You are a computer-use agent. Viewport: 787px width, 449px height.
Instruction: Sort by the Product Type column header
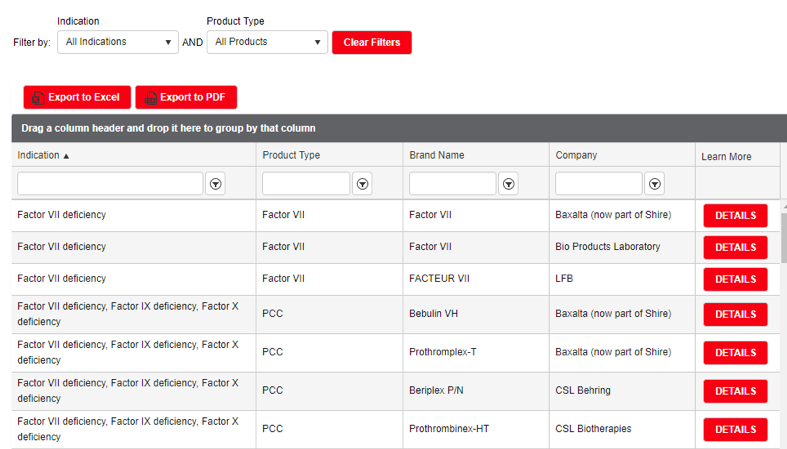click(291, 156)
